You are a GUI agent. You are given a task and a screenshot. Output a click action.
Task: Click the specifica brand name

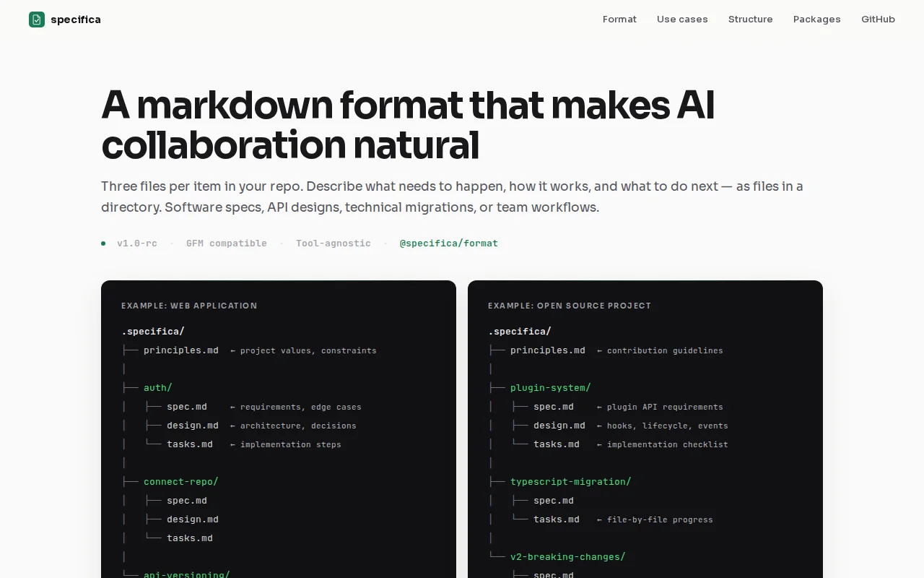tap(76, 20)
